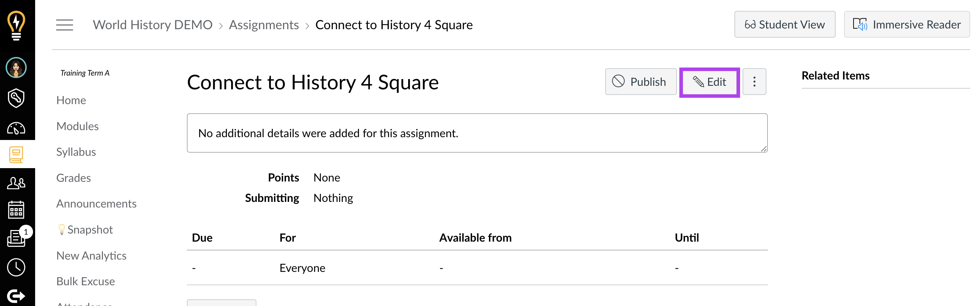Image resolution: width=980 pixels, height=306 pixels.
Task: Toggle the hamburger course menu
Action: (x=65, y=25)
